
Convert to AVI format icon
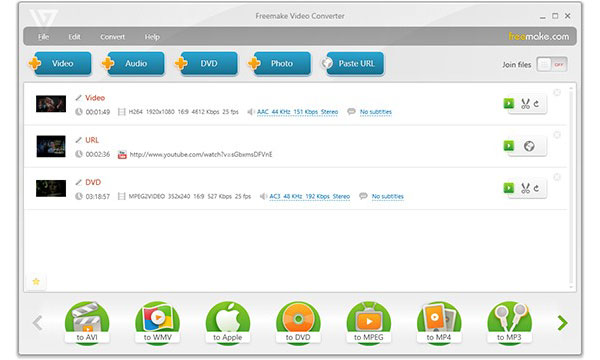click(87, 323)
